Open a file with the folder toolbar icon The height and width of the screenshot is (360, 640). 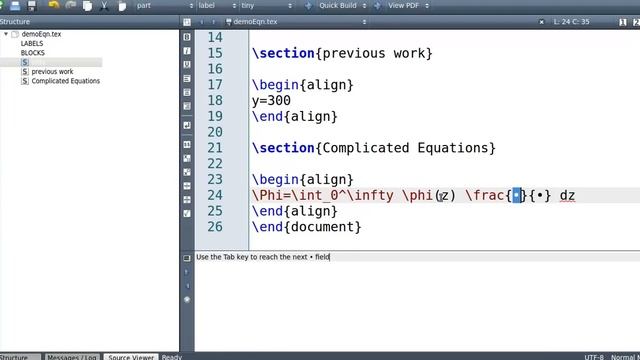(15, 5)
